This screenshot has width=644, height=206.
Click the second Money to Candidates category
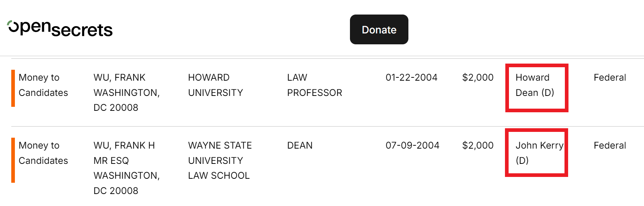pos(43,153)
